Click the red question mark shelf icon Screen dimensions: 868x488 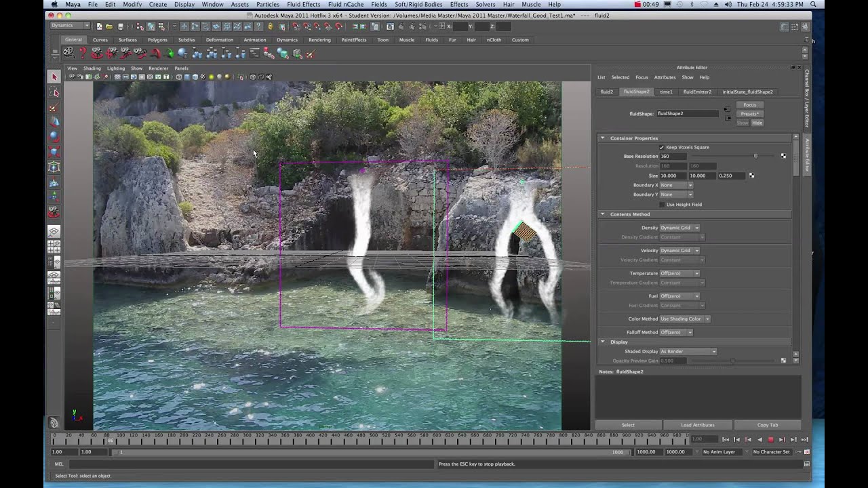point(83,53)
